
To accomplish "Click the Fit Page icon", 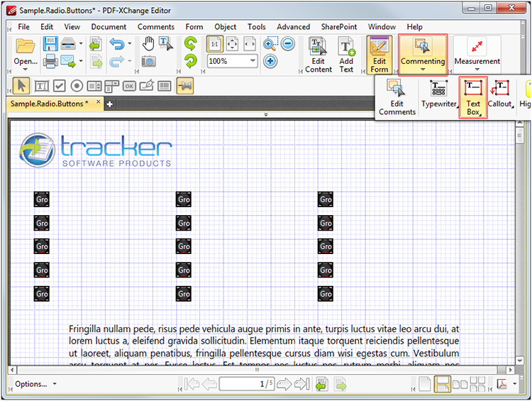I will click(232, 44).
